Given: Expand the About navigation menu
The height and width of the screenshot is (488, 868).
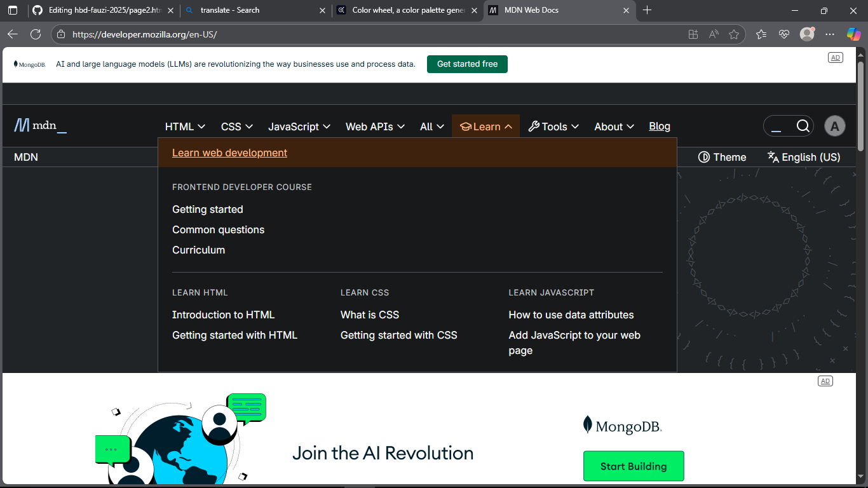Looking at the screenshot, I should pyautogui.click(x=614, y=126).
